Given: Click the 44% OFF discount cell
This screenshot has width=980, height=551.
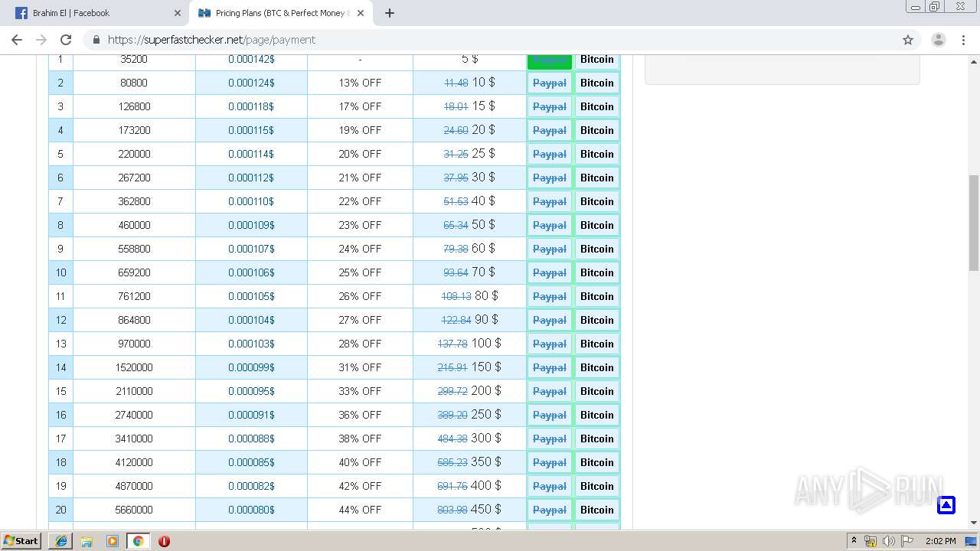Looking at the screenshot, I should [360, 510].
